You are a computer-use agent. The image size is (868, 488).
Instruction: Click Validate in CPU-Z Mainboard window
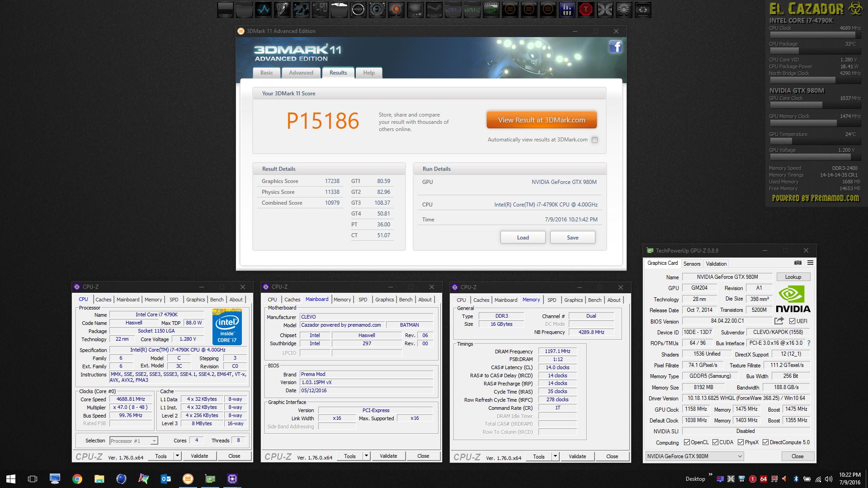(x=388, y=456)
